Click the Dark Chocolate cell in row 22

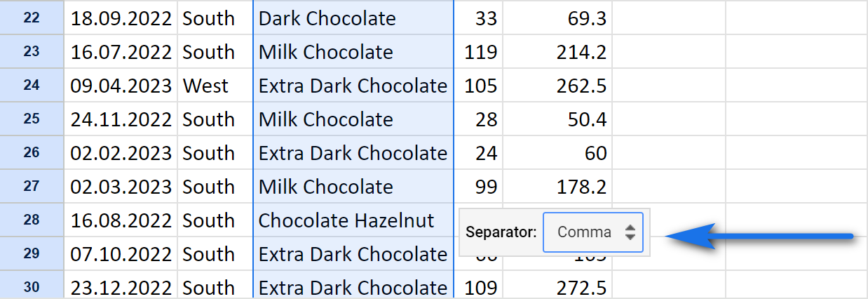click(x=353, y=18)
